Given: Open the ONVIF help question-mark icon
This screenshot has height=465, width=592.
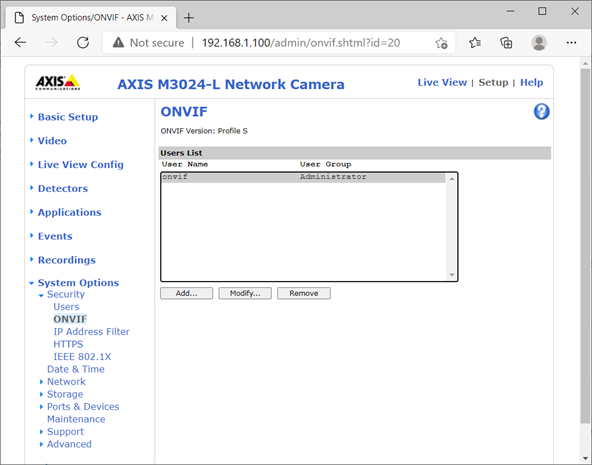Looking at the screenshot, I should [x=541, y=112].
